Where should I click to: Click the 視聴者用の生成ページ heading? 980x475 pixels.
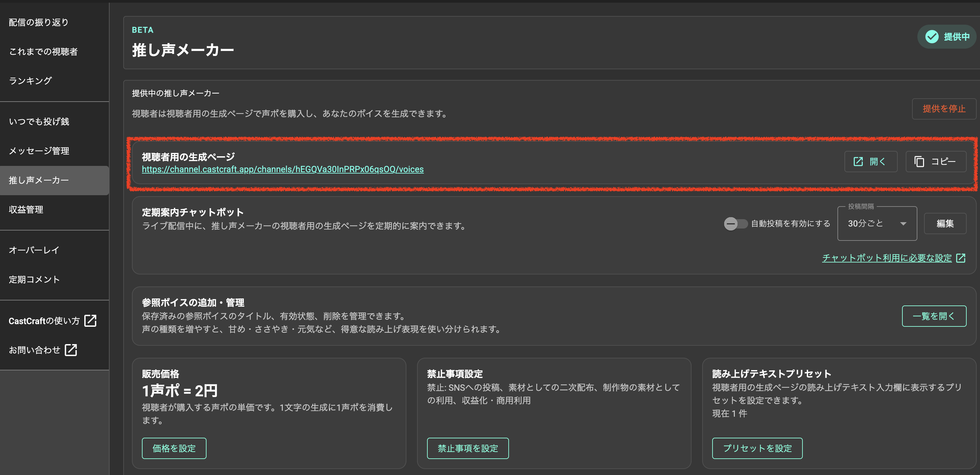click(x=188, y=157)
